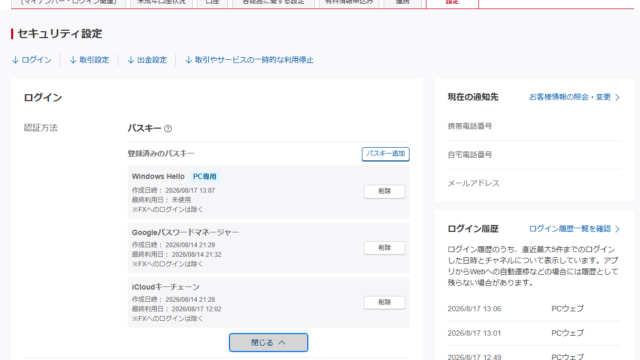640x360 pixels.
Task: Click the ※FXへのログインは除く note under Windows Hello
Action: coord(167,209)
